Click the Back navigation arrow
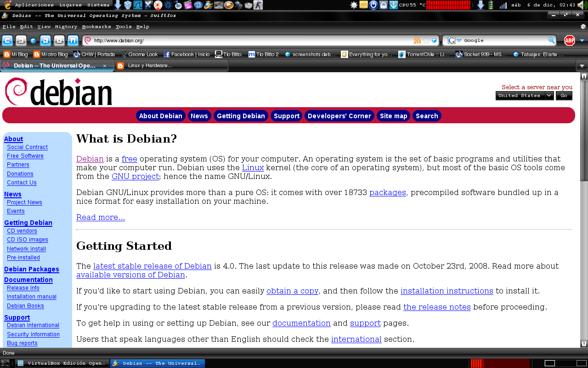This screenshot has width=588, height=368. coord(7,40)
